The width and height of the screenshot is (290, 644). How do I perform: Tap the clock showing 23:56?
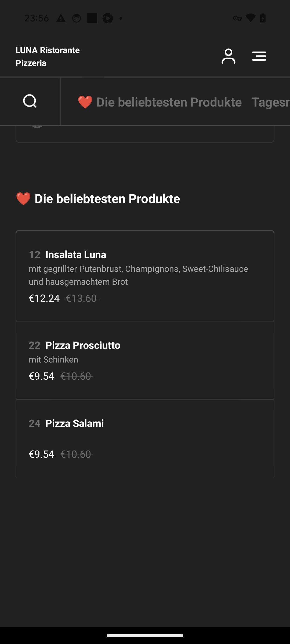(x=37, y=18)
